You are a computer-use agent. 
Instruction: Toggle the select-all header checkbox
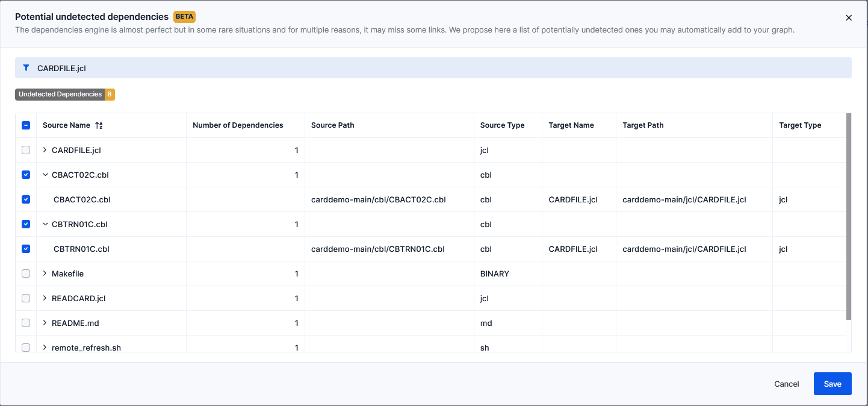click(x=26, y=125)
